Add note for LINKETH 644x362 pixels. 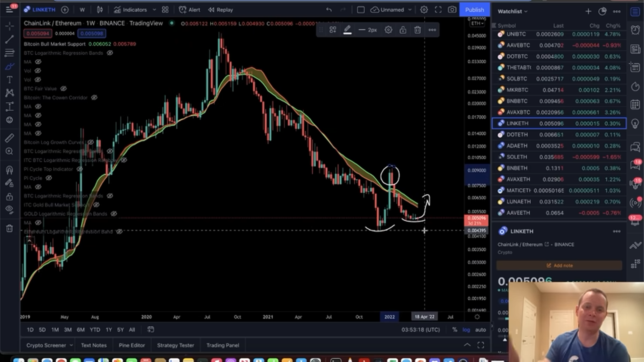[x=559, y=265]
